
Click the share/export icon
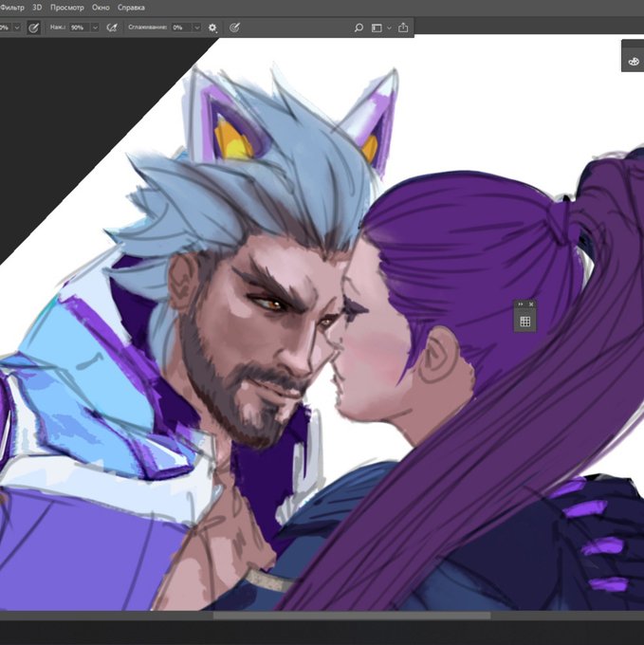403,28
